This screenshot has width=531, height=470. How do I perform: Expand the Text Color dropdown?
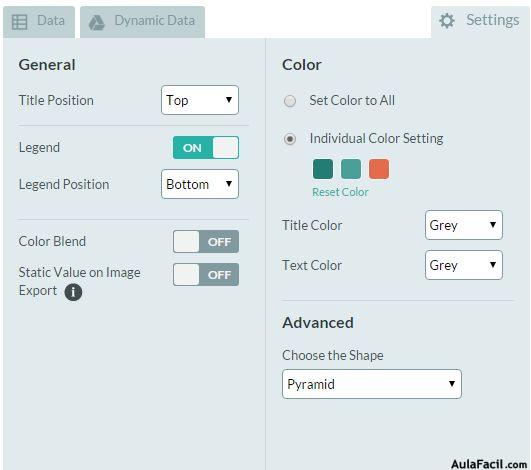(x=464, y=265)
